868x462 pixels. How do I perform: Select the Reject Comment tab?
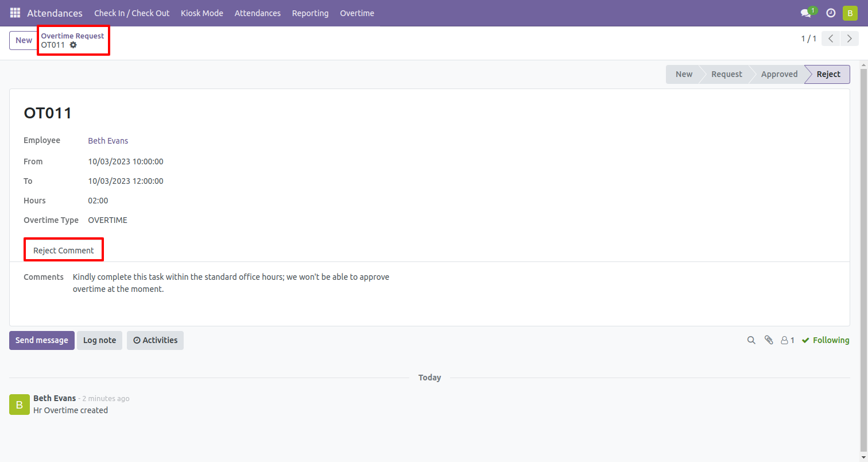tap(64, 251)
